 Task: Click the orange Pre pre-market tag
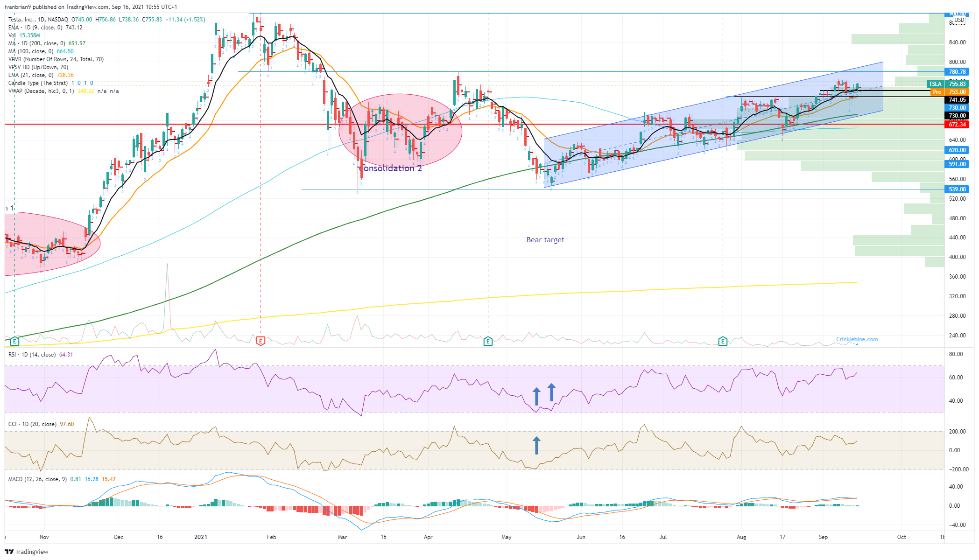tap(937, 92)
